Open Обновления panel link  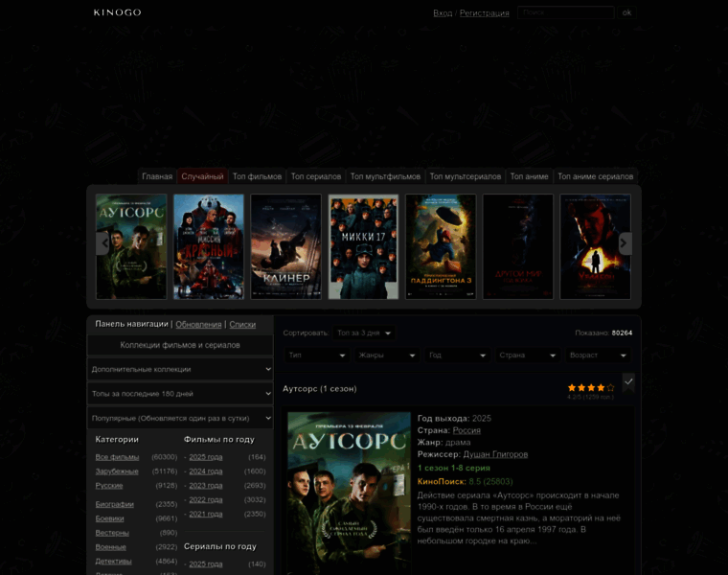click(x=198, y=324)
